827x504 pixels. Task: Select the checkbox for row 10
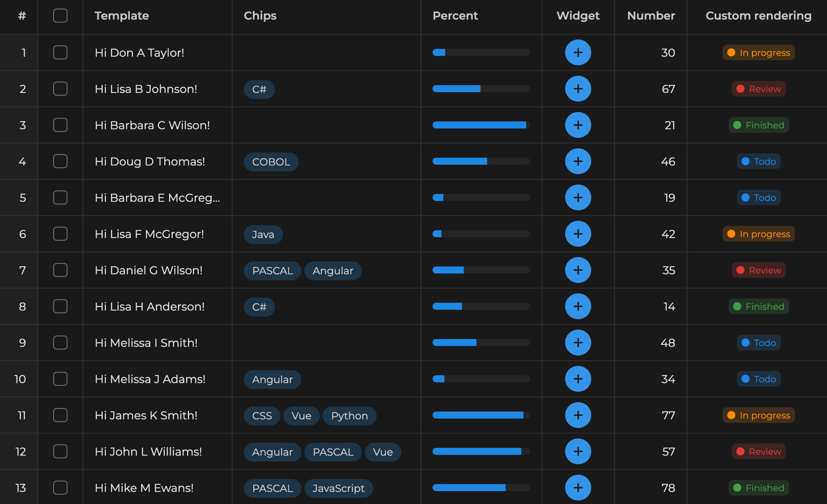click(60, 379)
